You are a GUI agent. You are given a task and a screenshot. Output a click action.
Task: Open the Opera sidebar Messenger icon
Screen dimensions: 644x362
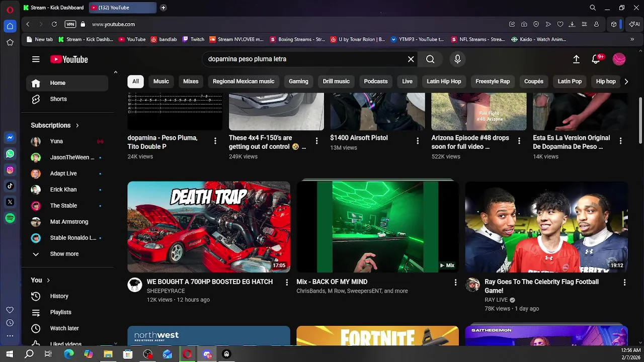pyautogui.click(x=10, y=137)
